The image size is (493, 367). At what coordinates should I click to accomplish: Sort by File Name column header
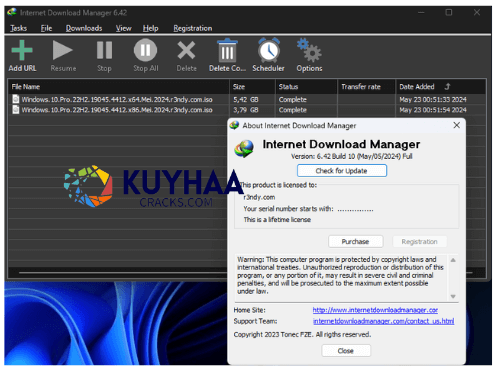click(x=119, y=87)
